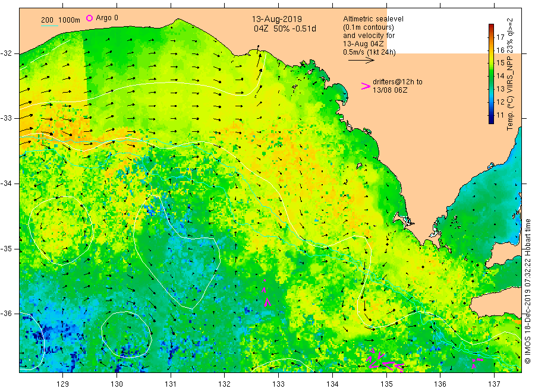The width and height of the screenshot is (535, 392).
Task: Click color bar tick label 17
Action: click(500, 37)
